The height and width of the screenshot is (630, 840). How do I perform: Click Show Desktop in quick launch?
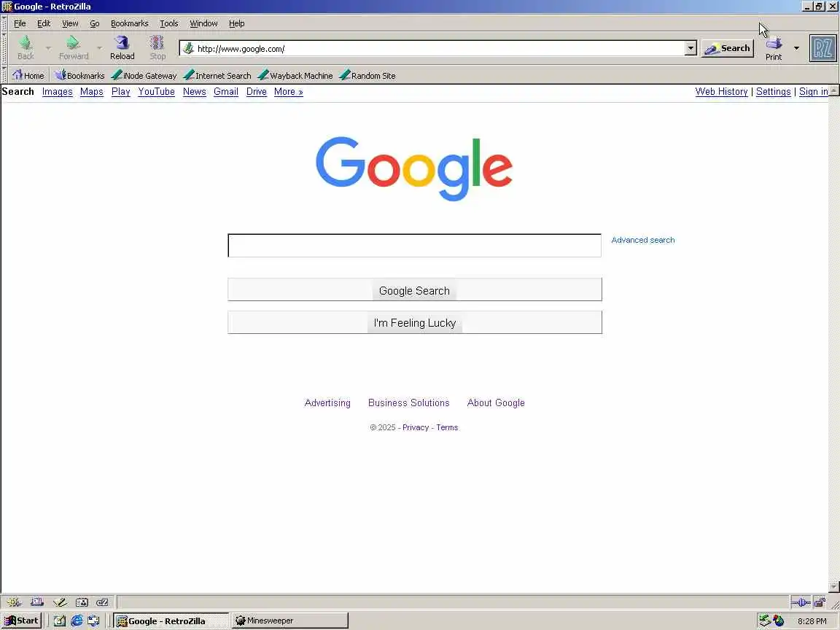pyautogui.click(x=60, y=621)
